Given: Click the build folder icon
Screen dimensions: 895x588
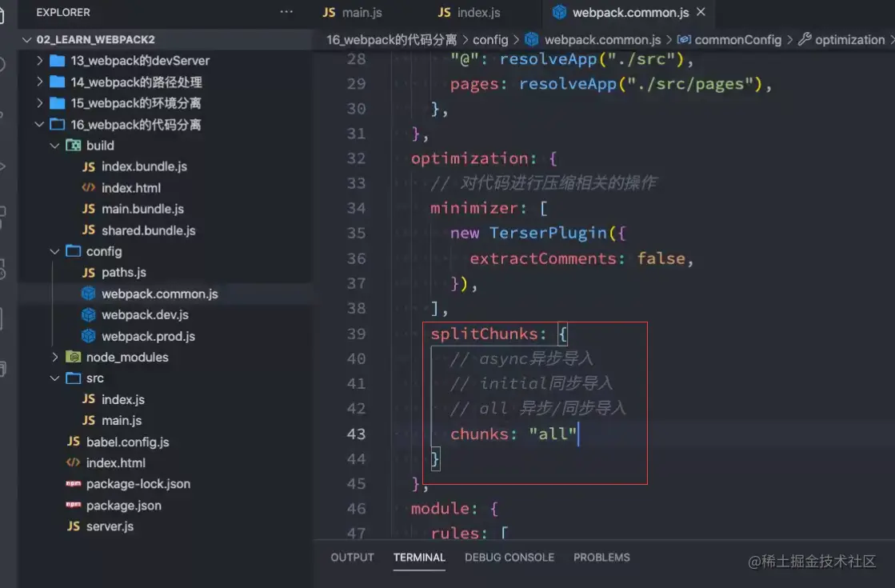Looking at the screenshot, I should (x=73, y=146).
